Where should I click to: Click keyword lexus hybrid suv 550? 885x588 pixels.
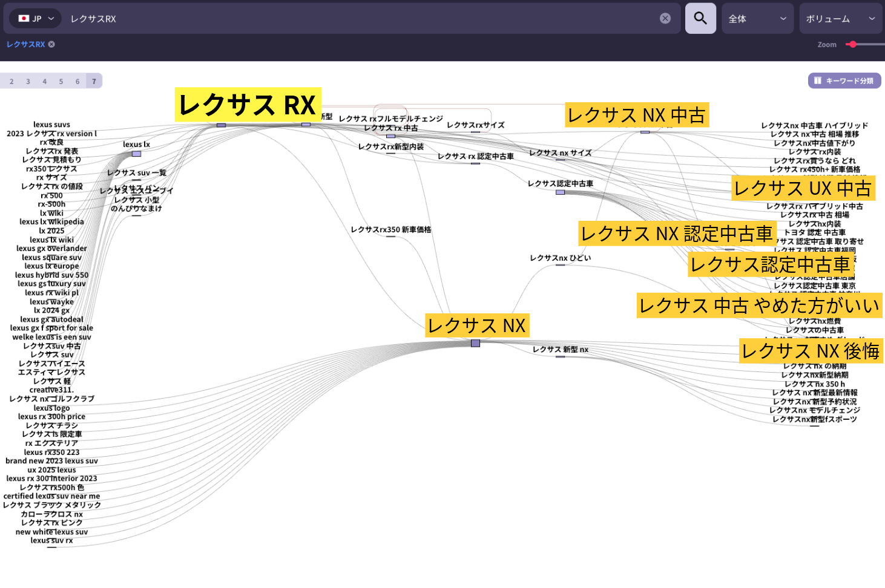click(x=51, y=275)
